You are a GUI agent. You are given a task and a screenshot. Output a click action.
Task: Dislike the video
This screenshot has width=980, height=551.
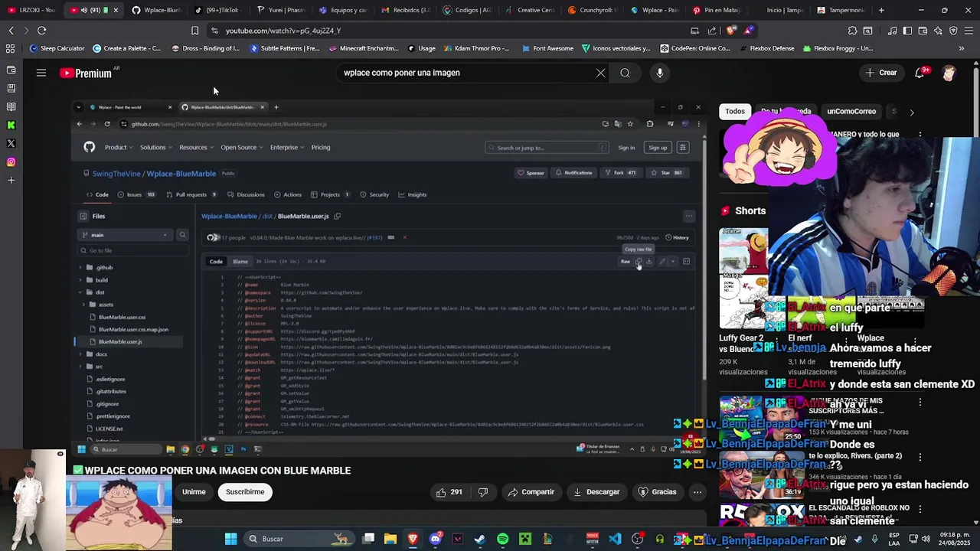(x=483, y=492)
